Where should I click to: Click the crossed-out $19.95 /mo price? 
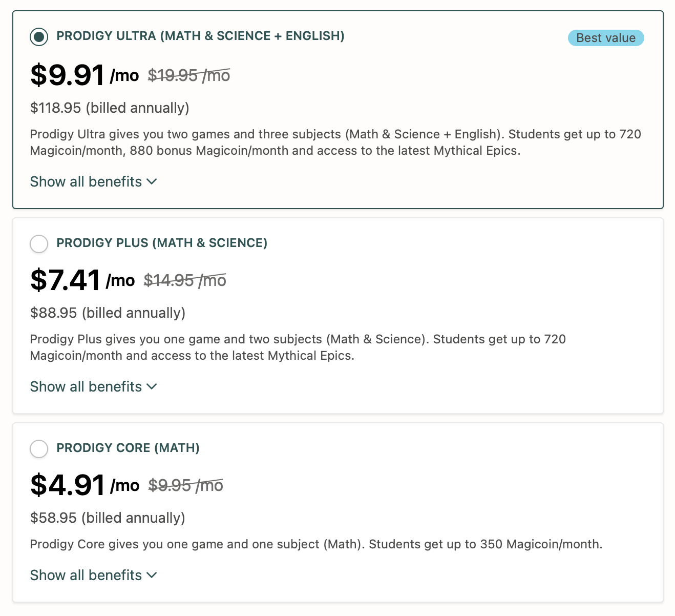(x=188, y=76)
